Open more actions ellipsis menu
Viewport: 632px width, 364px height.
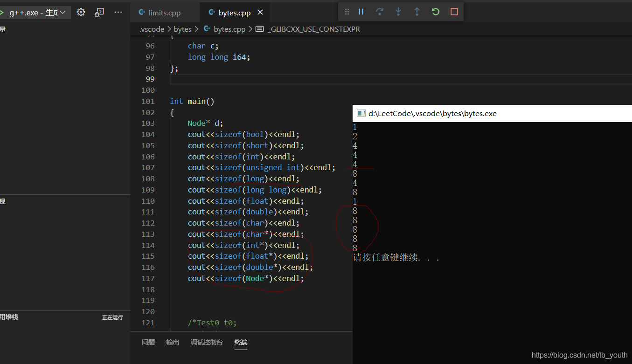(x=118, y=12)
